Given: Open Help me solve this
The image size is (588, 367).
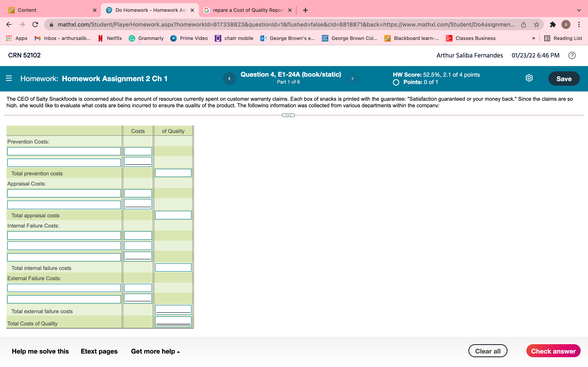Looking at the screenshot, I should (x=40, y=351).
